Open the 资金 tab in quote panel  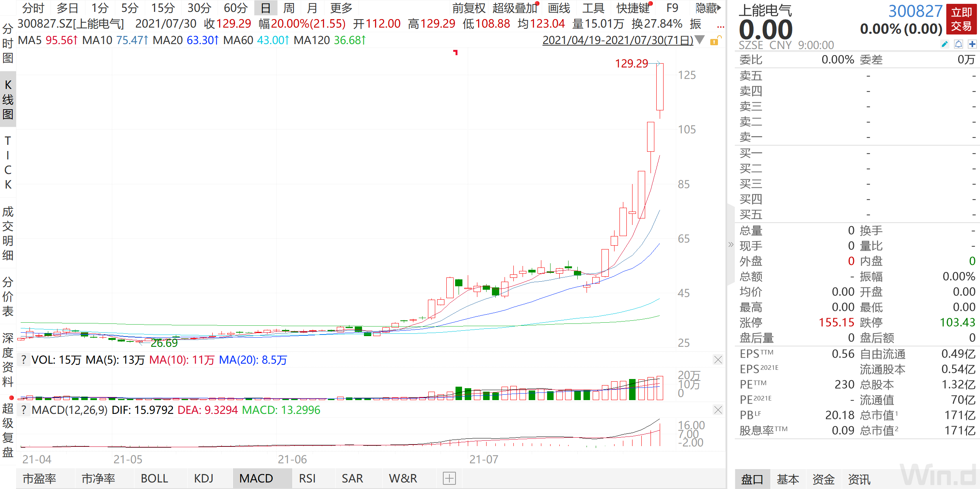pos(823,479)
